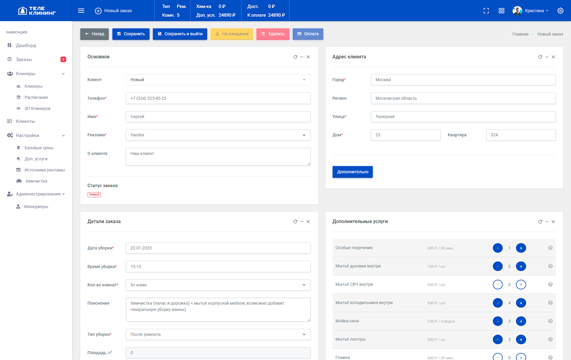Go to Дашборд in the sidebar
The height and width of the screenshot is (360, 571).
[25, 46]
